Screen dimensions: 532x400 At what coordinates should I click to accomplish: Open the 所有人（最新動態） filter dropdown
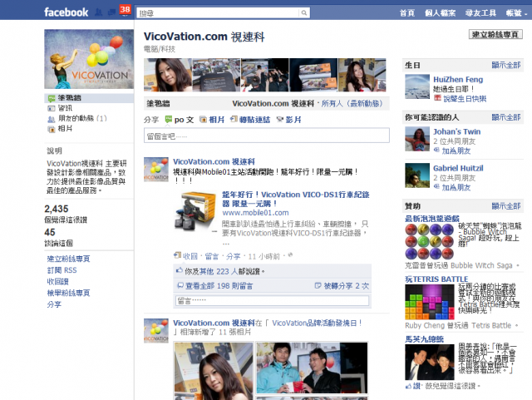pyautogui.click(x=352, y=104)
